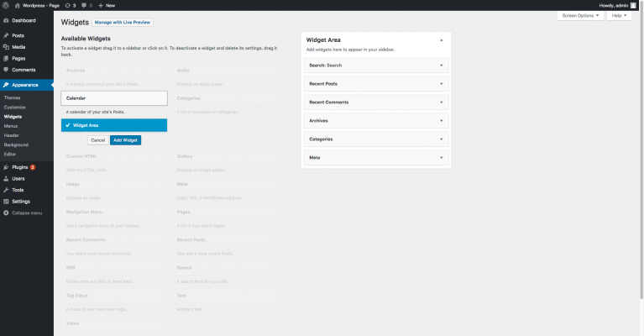Image resolution: width=644 pixels, height=336 pixels.
Task: Expand the Recent Comments widget arrow
Action: point(442,102)
